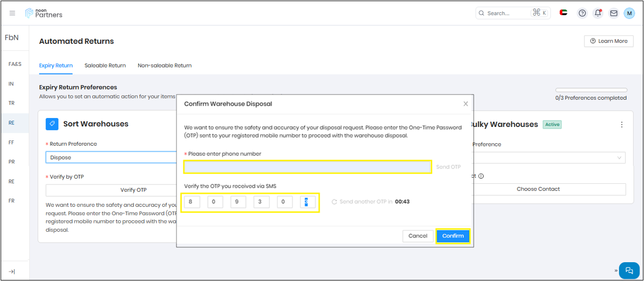Screen dimensions: 644x281
Task: Open the help question mark icon
Action: (x=582, y=13)
